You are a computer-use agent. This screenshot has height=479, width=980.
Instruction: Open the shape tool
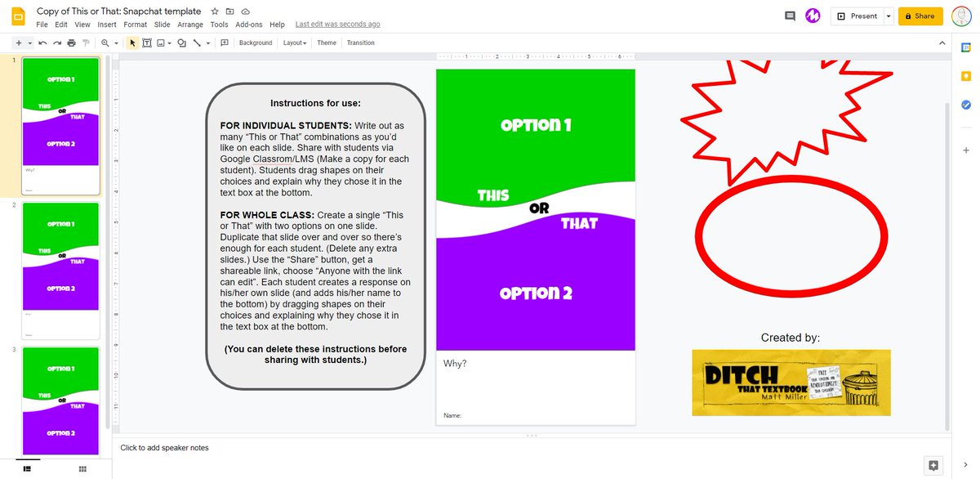181,43
